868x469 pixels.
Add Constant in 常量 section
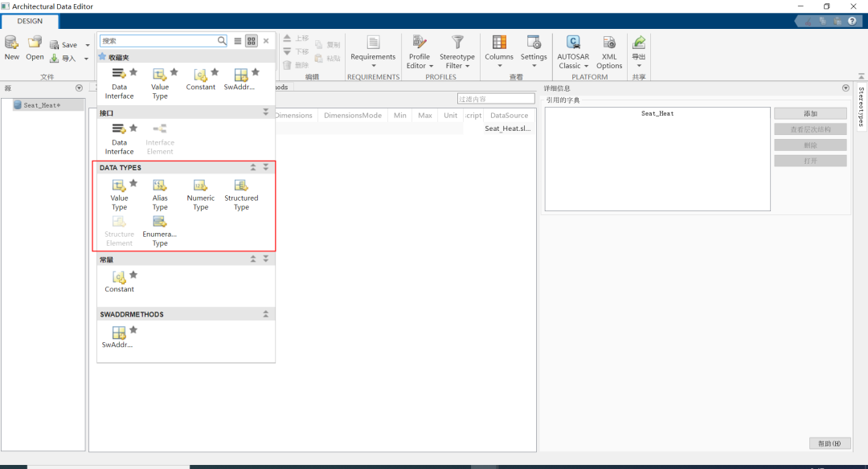click(x=119, y=282)
